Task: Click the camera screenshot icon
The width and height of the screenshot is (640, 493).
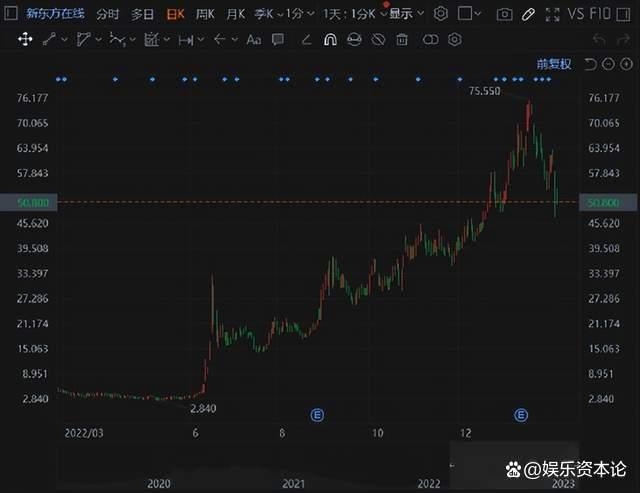Action: coord(504,14)
